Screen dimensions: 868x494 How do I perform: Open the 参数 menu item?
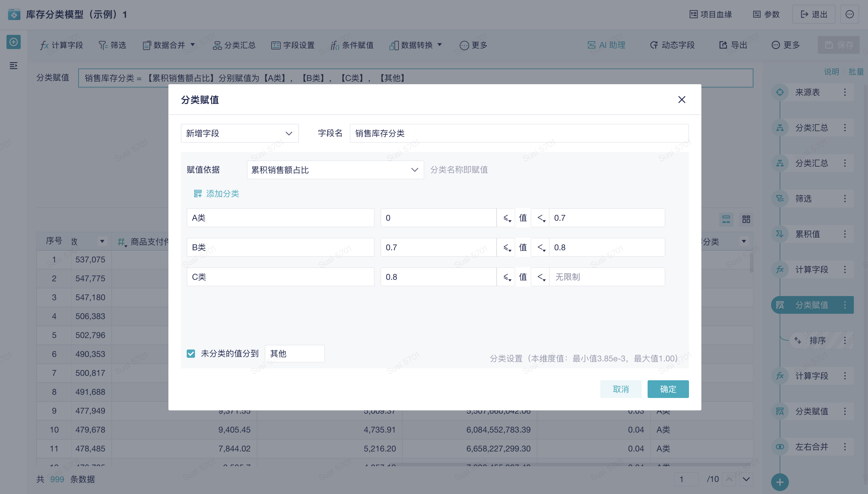click(x=766, y=14)
